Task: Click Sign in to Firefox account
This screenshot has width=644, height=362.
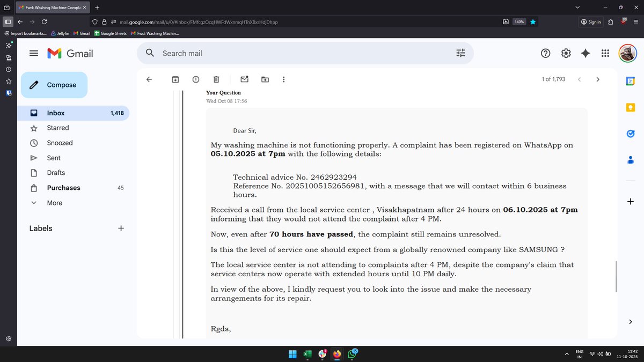Action: 590,22
